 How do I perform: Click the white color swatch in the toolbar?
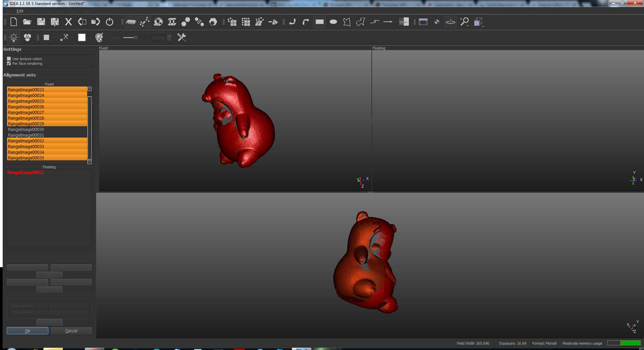[x=82, y=37]
